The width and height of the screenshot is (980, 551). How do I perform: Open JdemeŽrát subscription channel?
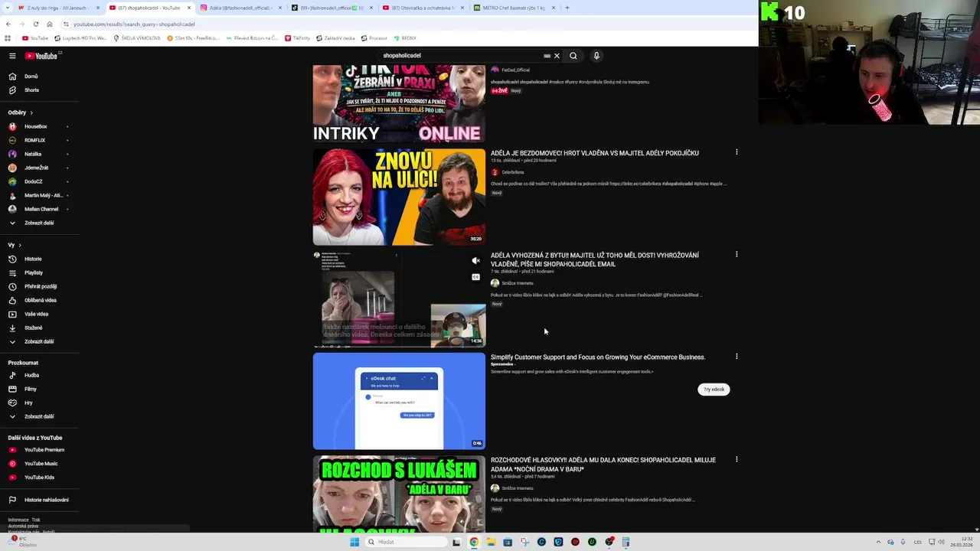[x=36, y=168]
